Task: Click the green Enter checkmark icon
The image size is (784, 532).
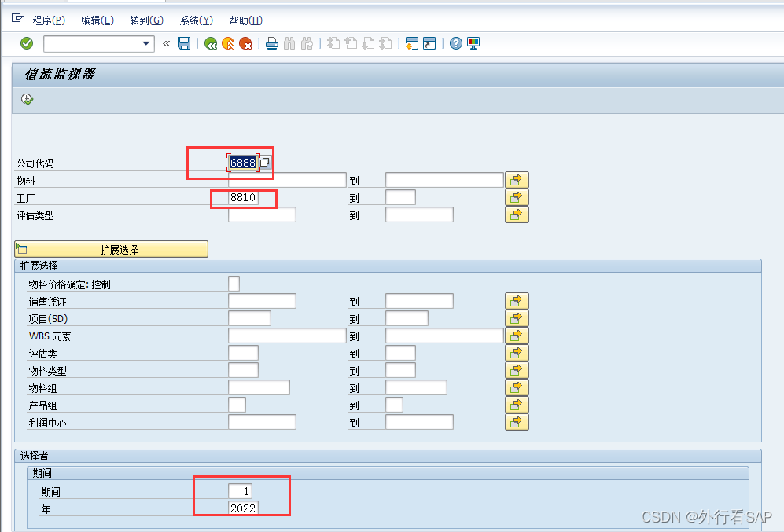Action: [x=27, y=43]
